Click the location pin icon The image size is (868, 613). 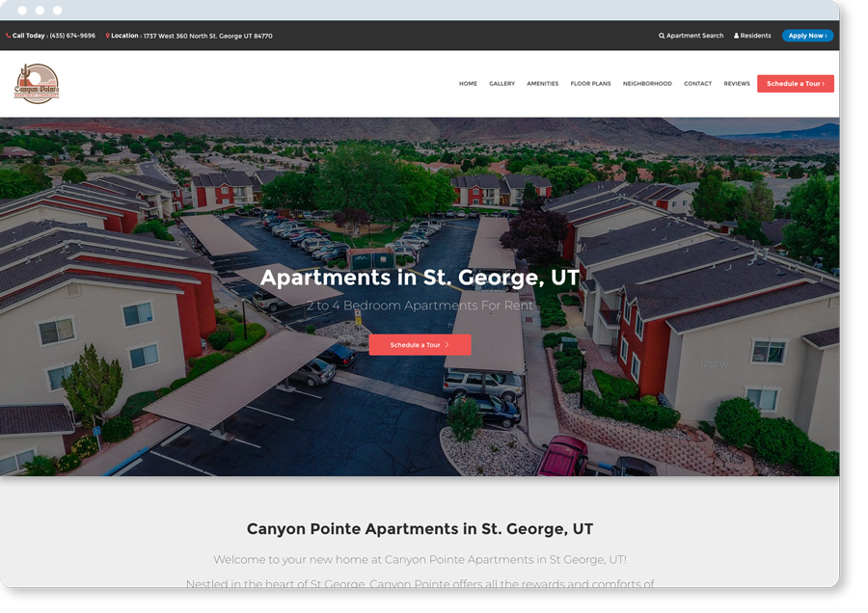(107, 36)
